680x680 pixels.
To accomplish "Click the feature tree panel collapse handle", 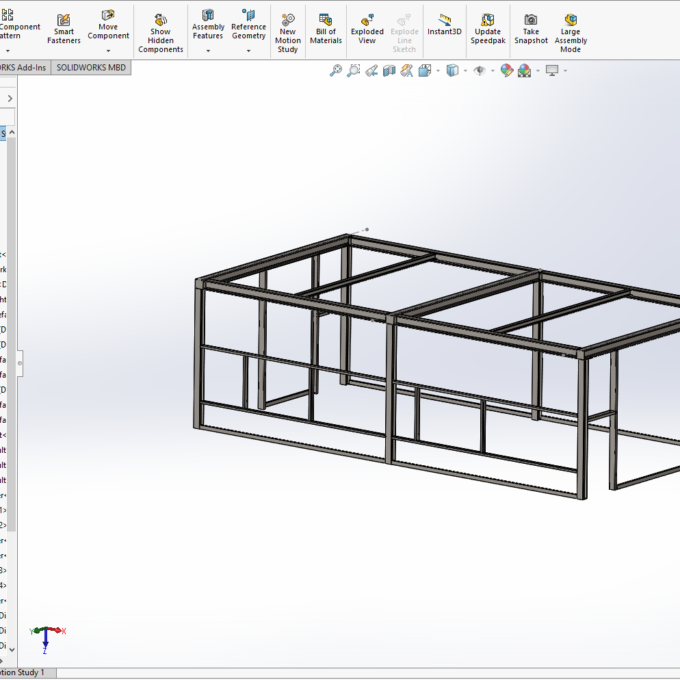I will [18, 363].
